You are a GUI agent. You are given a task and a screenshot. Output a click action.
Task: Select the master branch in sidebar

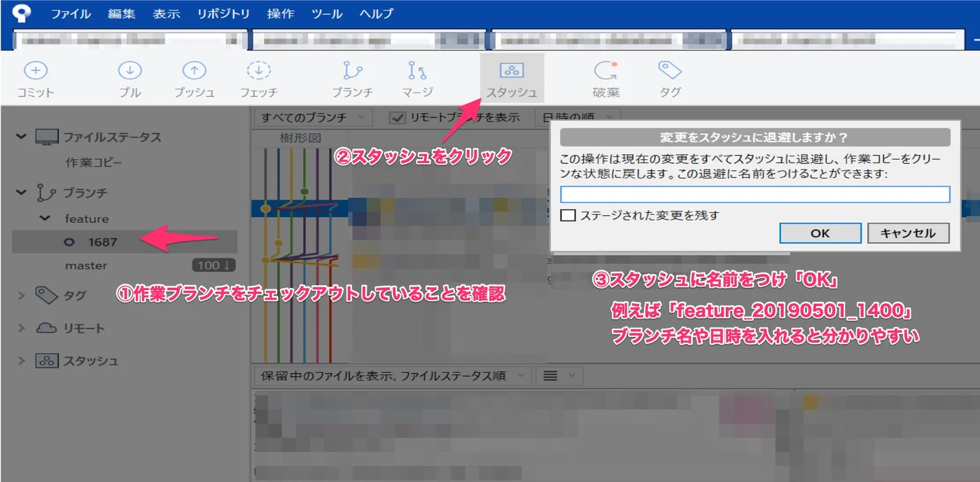(x=86, y=266)
